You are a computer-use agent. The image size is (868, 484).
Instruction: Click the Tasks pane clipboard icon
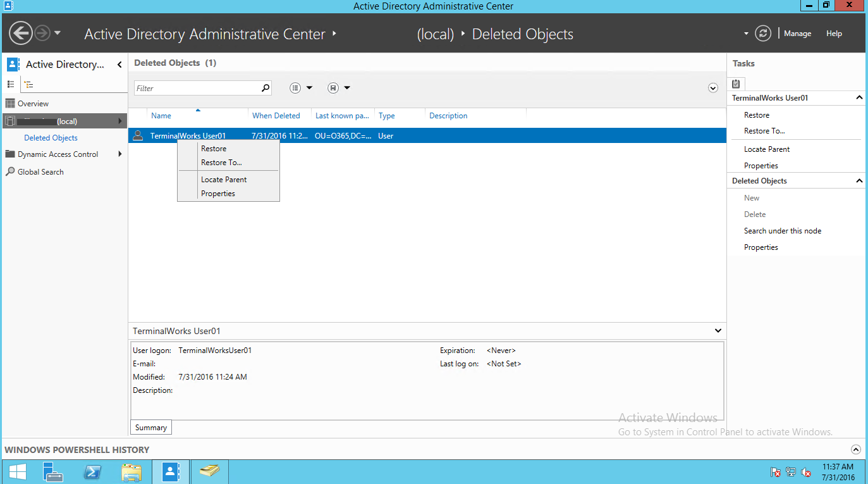click(x=737, y=84)
